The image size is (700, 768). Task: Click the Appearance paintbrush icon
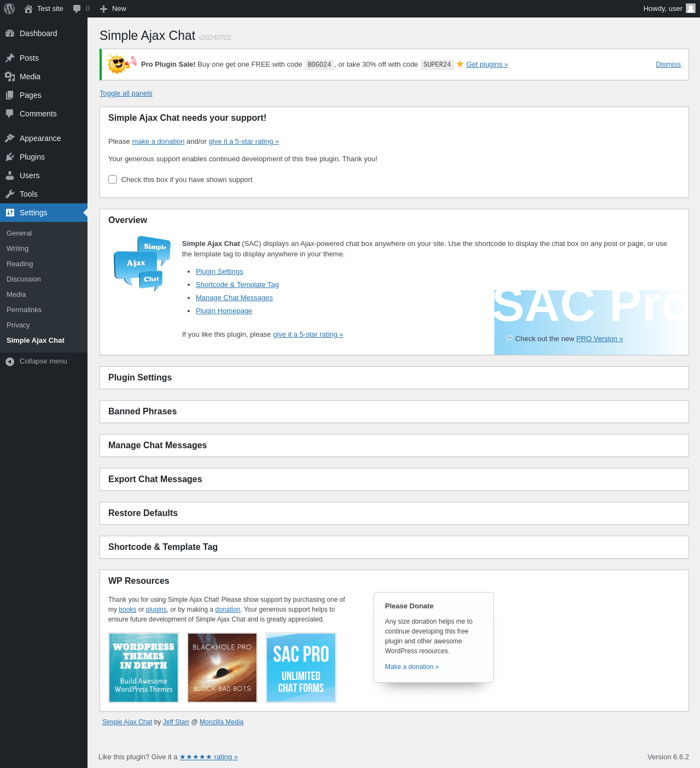tap(10, 138)
